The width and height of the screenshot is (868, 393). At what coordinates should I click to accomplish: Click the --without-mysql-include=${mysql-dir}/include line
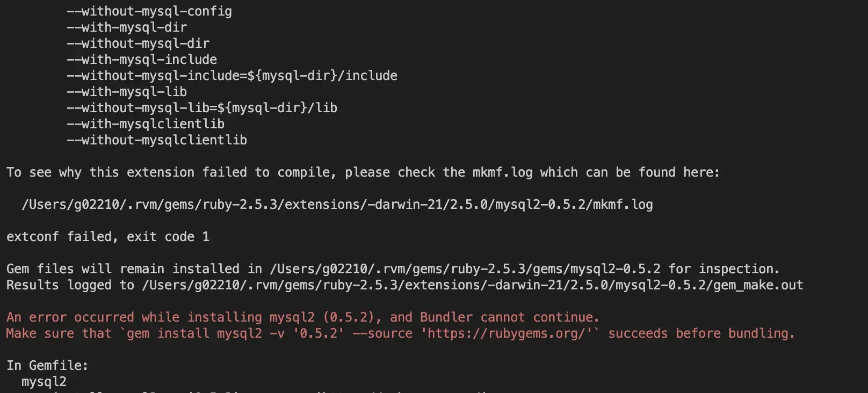232,76
